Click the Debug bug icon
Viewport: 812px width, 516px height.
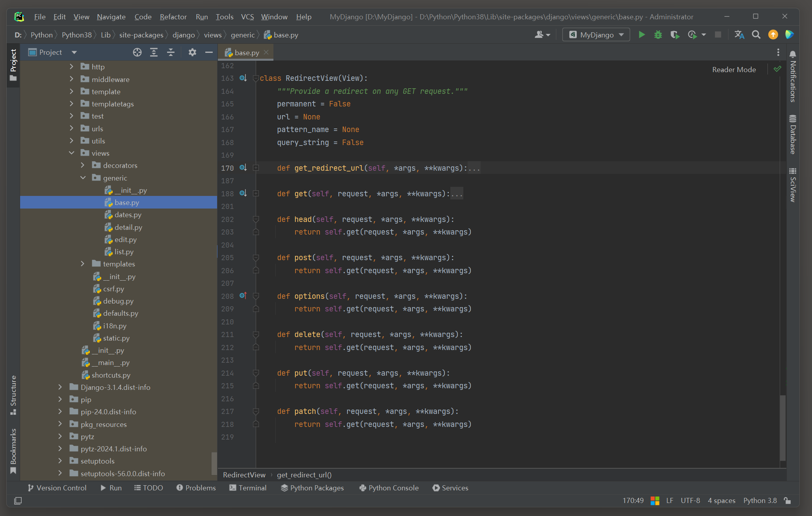658,35
